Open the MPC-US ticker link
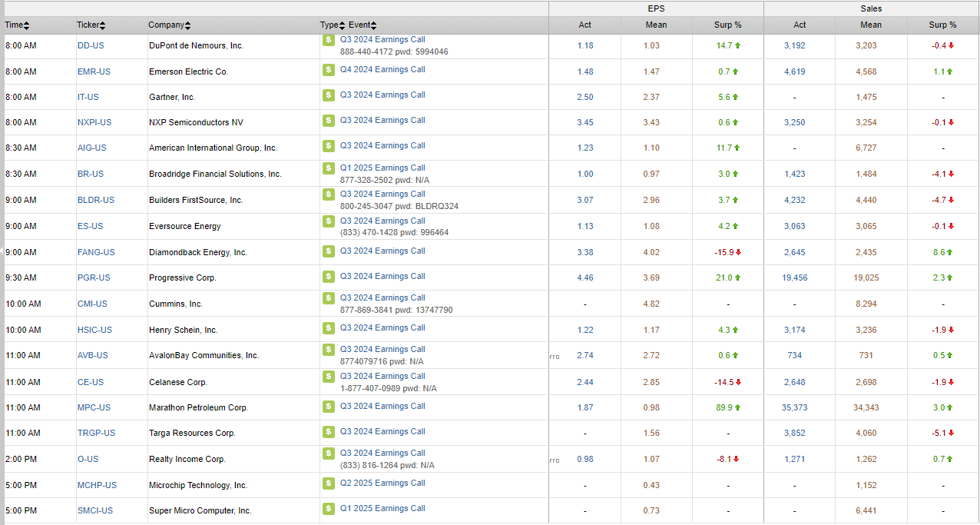Screen dimensions: 980x525 click(x=94, y=407)
